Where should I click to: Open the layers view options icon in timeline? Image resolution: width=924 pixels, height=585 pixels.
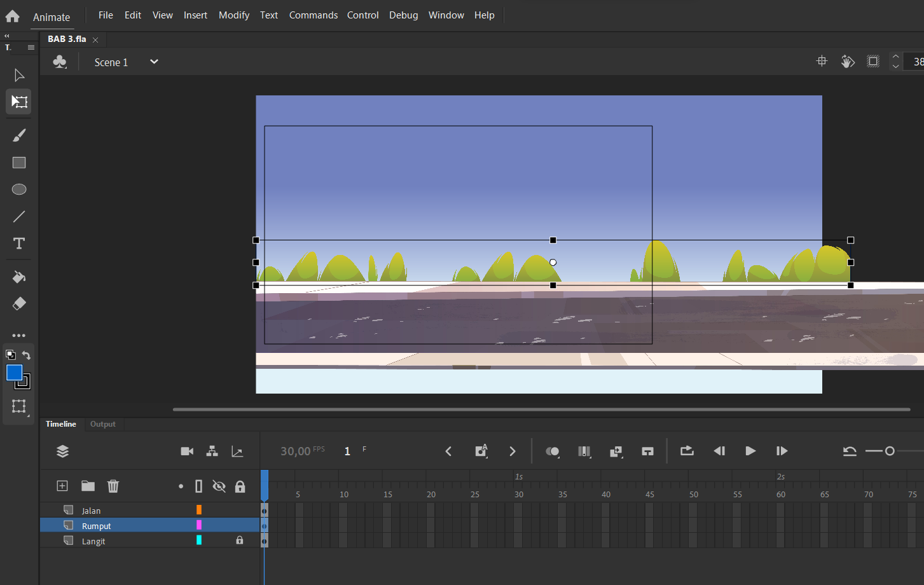click(x=62, y=451)
